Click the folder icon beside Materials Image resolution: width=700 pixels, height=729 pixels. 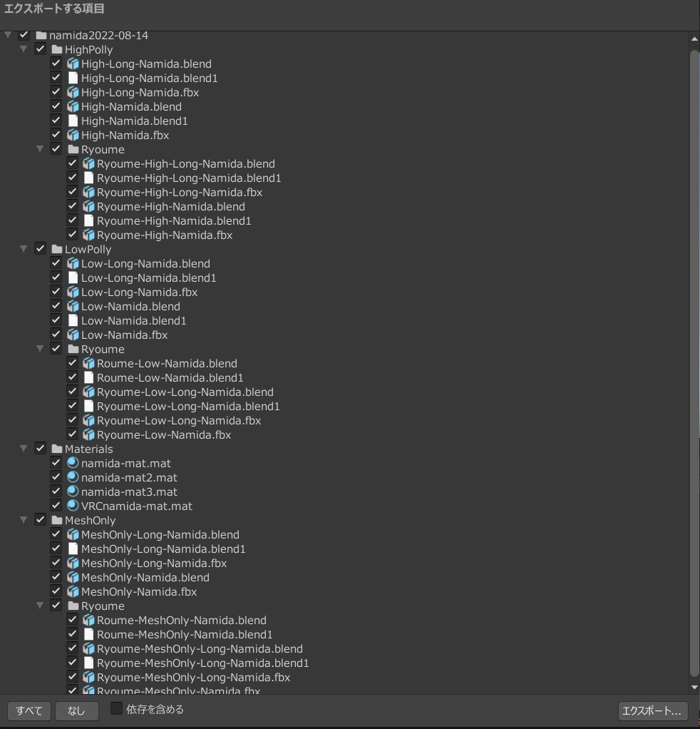point(58,448)
